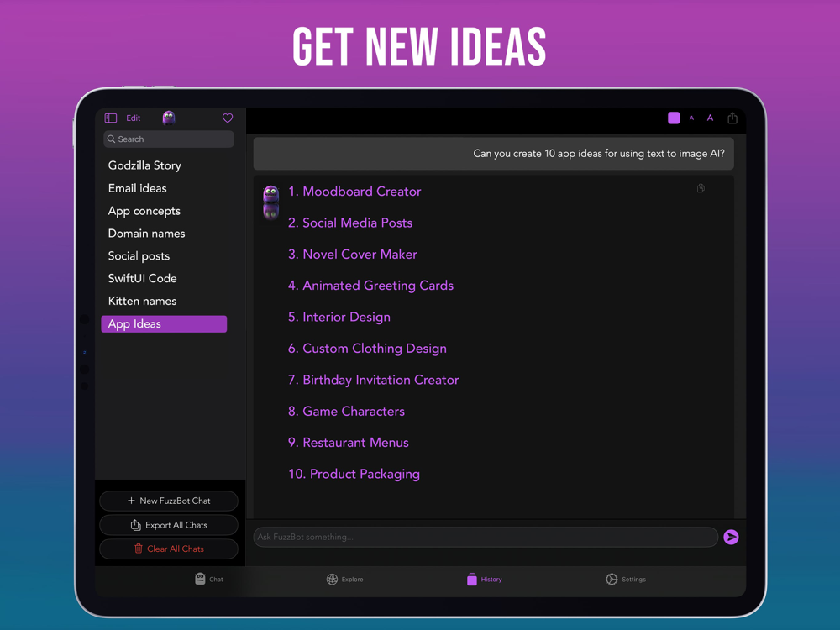Screen dimensions: 840x630
Task: Click Export All Chats button
Action: (169, 525)
